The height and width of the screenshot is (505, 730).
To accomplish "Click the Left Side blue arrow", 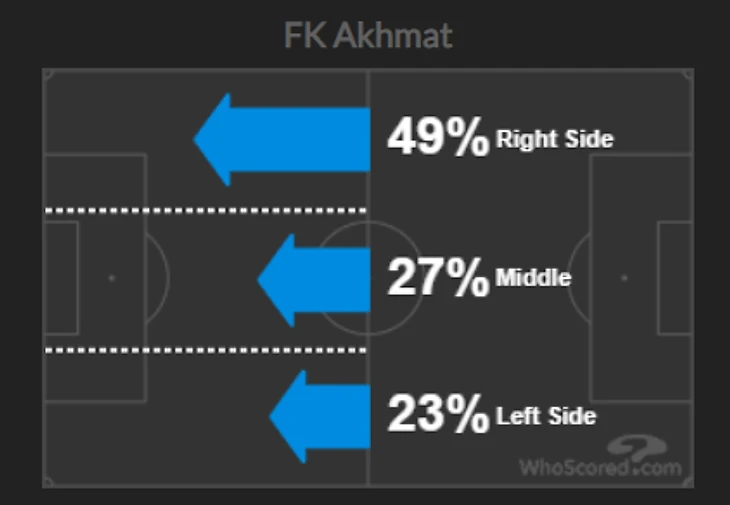I will 320,417.
